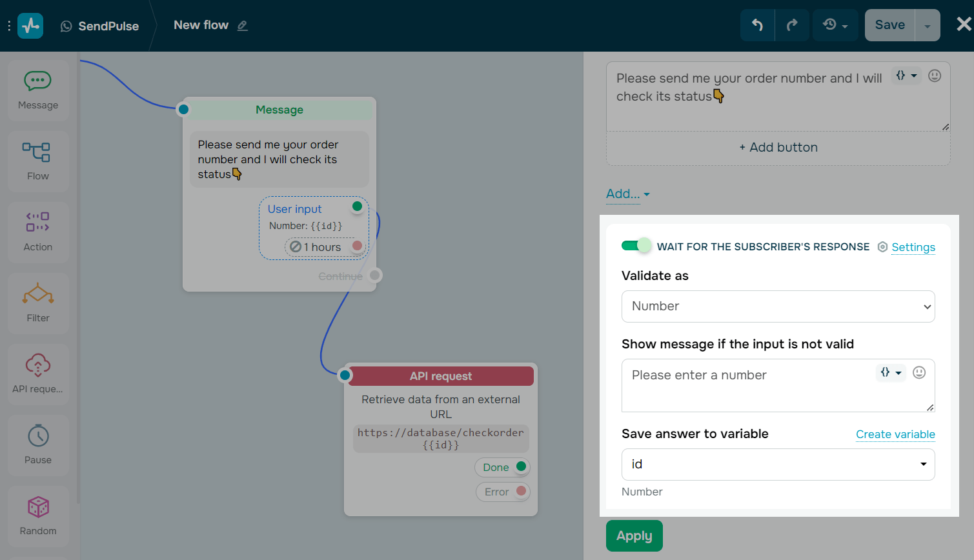Screen dimensions: 974x560
Task: Add a Random block from the sidebar
Action: point(37,515)
